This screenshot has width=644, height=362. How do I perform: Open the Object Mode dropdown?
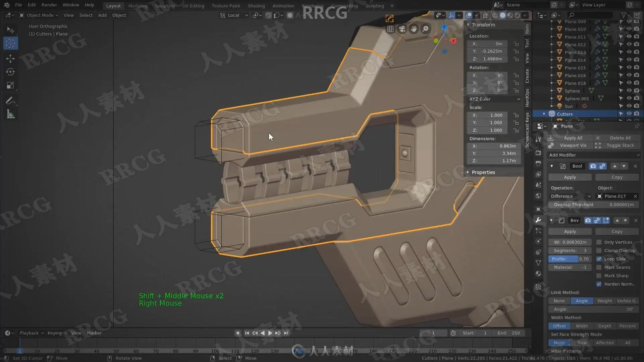(x=39, y=15)
